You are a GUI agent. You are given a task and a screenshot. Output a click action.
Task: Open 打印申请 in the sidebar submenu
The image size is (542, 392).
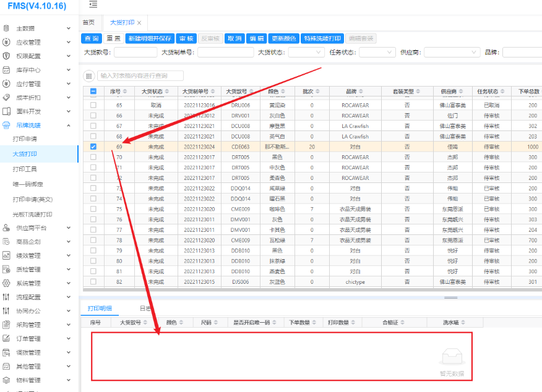pos(25,139)
